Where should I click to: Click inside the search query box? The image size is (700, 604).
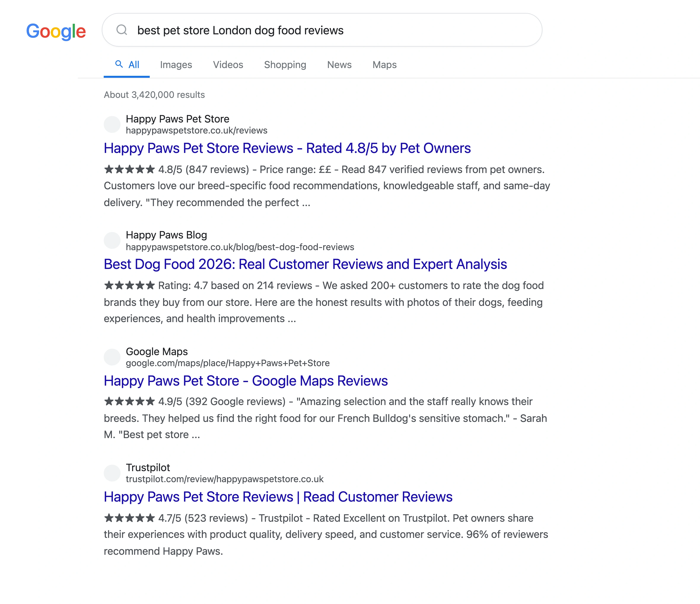pyautogui.click(x=240, y=30)
